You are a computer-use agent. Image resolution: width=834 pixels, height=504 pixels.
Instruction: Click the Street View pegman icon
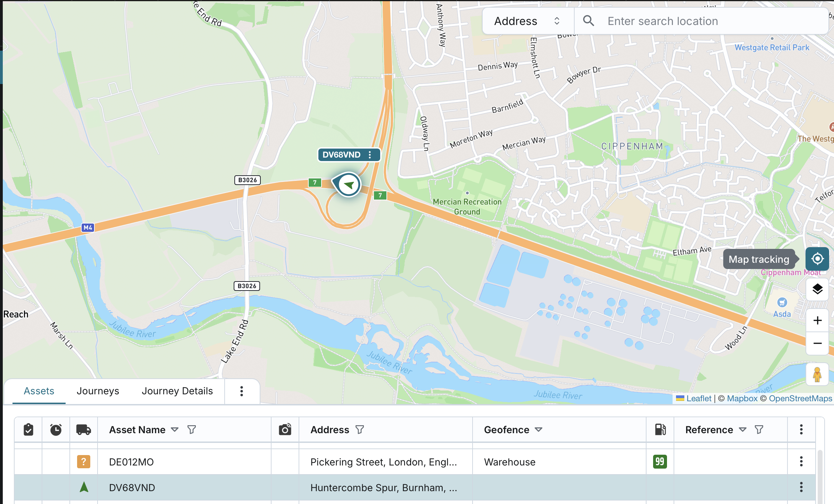tap(817, 375)
